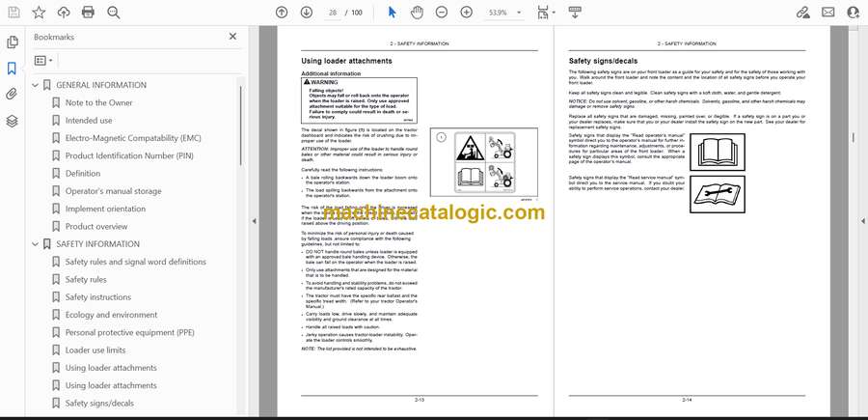Go to Product Identification Number (PIN) bookmark
This screenshot has width=868, height=420.
click(129, 156)
